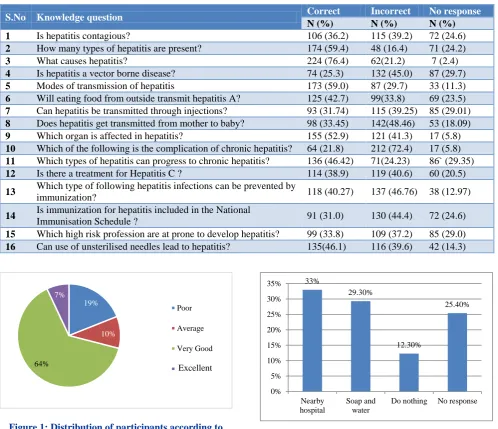This screenshot has width=498, height=429.
Task: Click correct value '135(46.1)'
Action: click(x=326, y=247)
